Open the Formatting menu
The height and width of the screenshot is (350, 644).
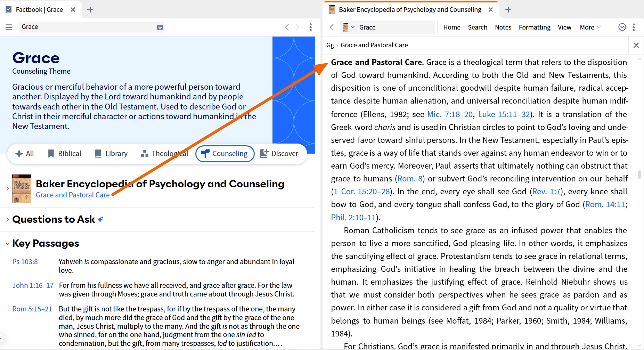[535, 27]
